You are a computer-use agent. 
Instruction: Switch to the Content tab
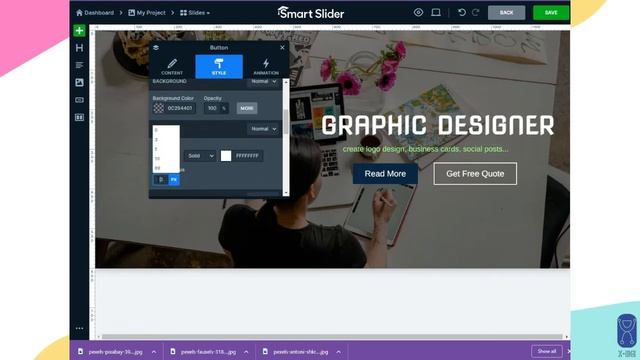click(172, 67)
